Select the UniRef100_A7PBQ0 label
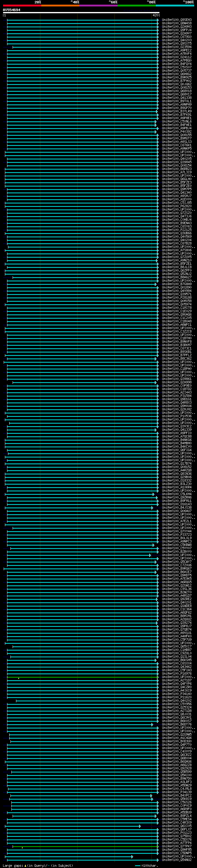Image resolution: width=197 pixels, height=868 pixels. tap(177, 60)
